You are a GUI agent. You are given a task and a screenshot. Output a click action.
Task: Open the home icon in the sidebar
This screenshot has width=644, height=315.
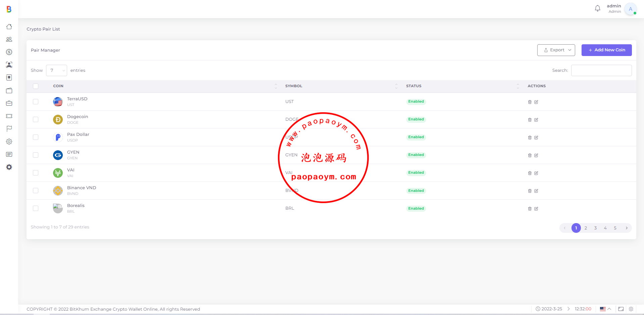pyautogui.click(x=9, y=27)
